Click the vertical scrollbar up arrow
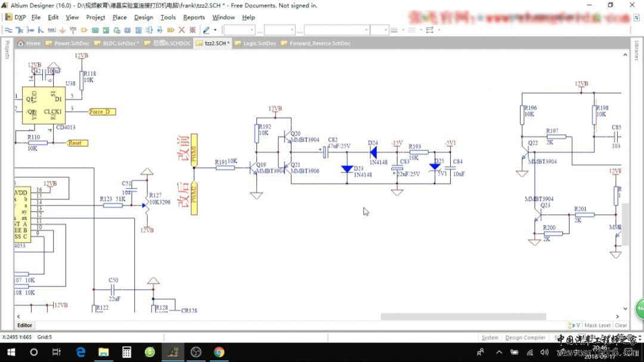Viewport: 644px width, 362px height. click(626, 55)
